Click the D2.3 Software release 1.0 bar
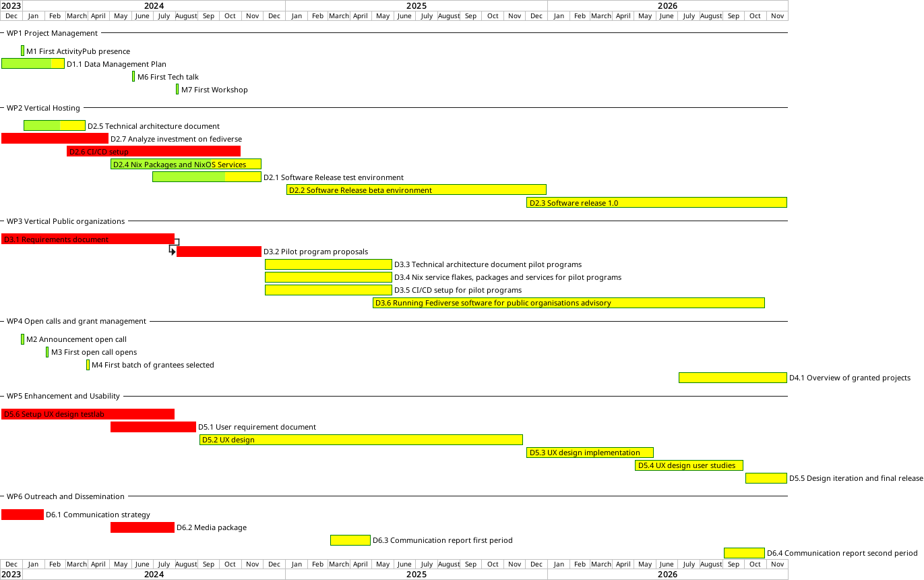This screenshot has width=924, height=580. [656, 202]
